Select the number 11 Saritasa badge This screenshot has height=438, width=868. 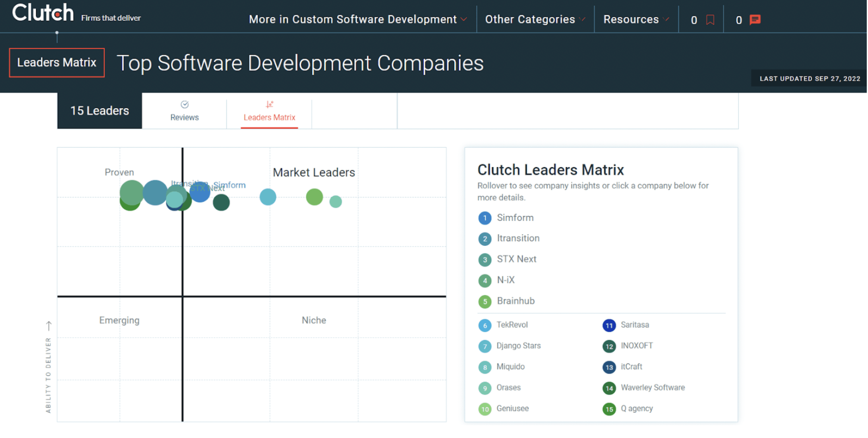coord(609,325)
